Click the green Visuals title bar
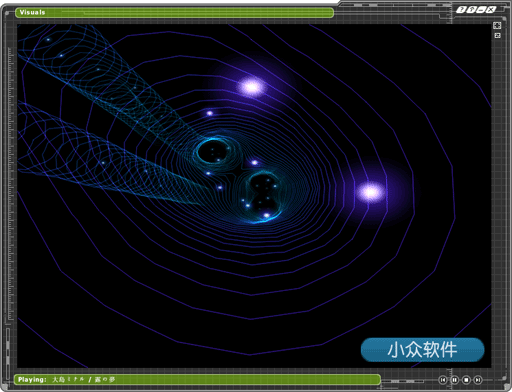 click(x=174, y=13)
